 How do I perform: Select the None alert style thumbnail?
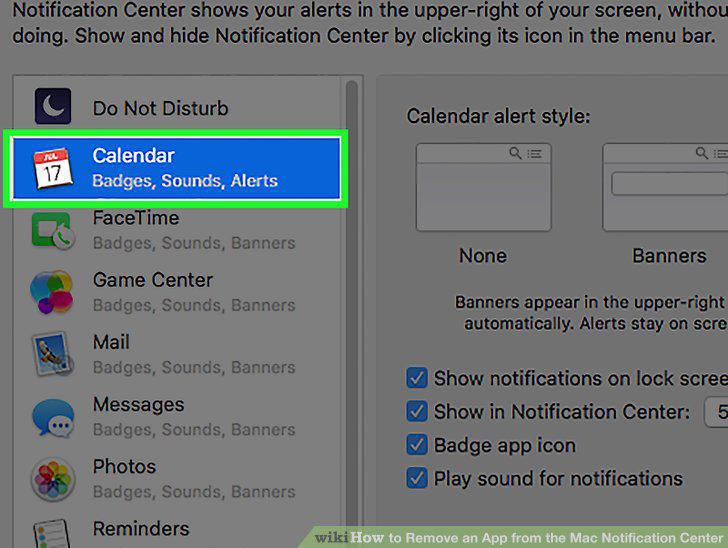click(483, 187)
